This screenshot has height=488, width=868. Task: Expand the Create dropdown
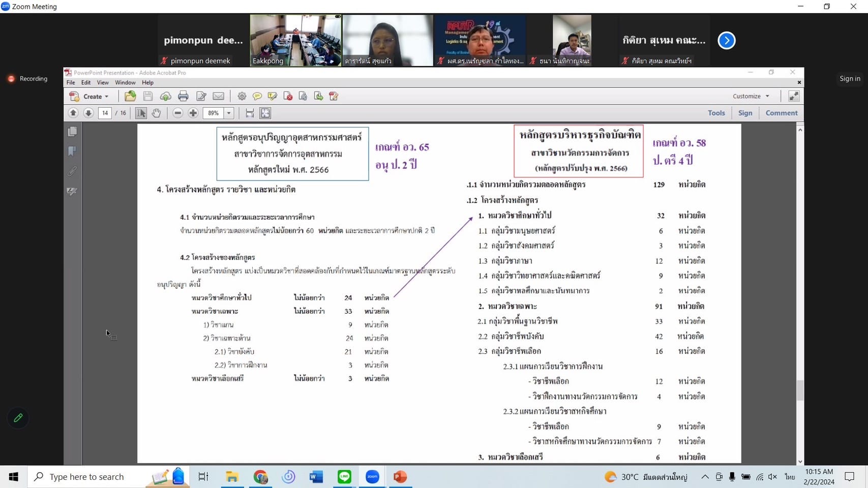pyautogui.click(x=95, y=96)
